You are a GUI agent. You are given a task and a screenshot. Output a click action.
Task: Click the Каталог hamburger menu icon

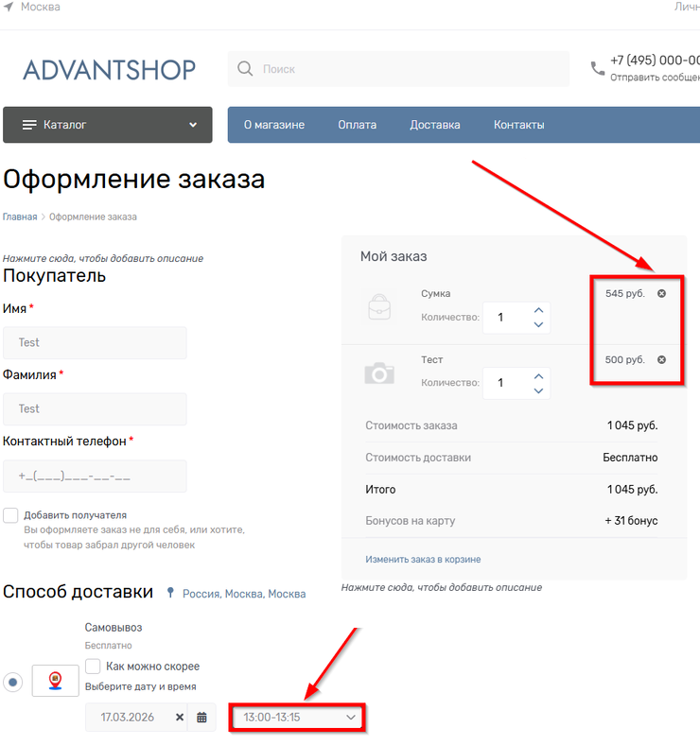tap(29, 125)
